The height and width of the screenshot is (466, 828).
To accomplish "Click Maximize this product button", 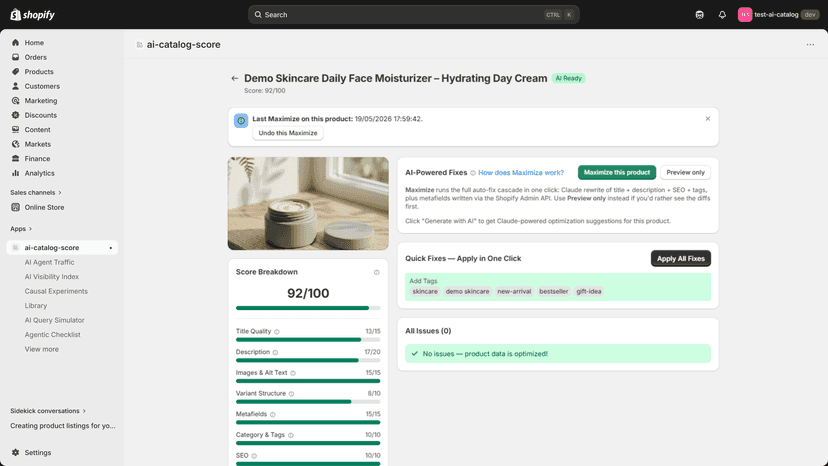I will pyautogui.click(x=617, y=172).
